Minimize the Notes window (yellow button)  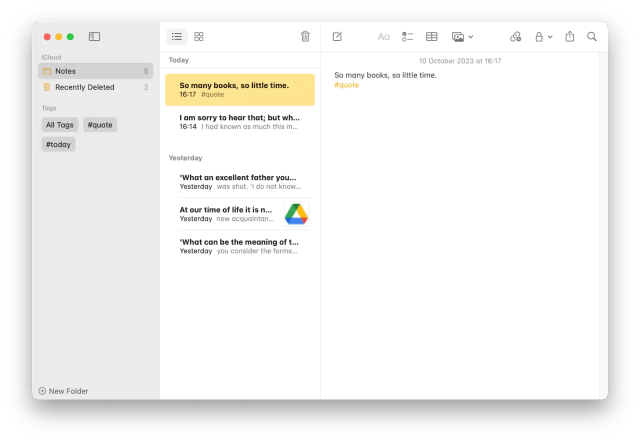tap(59, 37)
